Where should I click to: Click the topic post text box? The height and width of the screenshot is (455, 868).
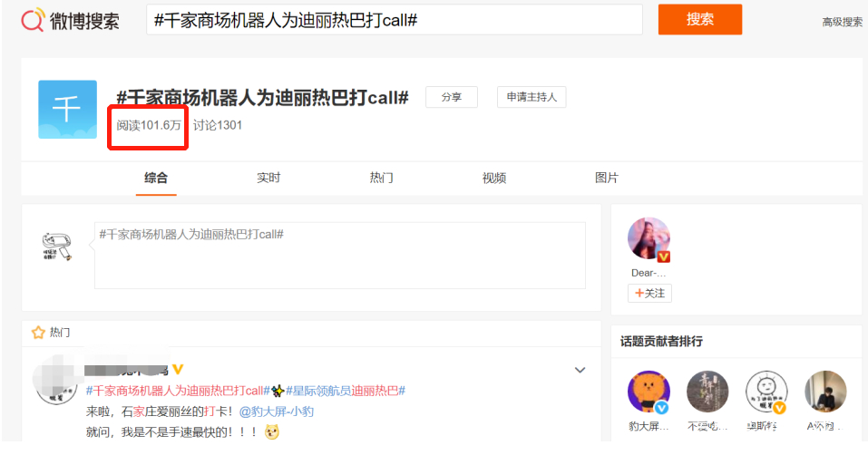click(x=340, y=256)
